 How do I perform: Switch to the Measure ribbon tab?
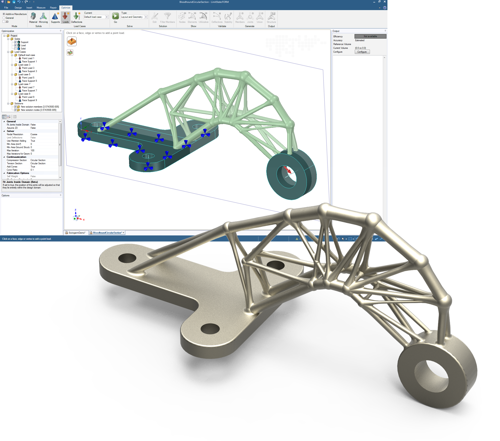tap(41, 8)
